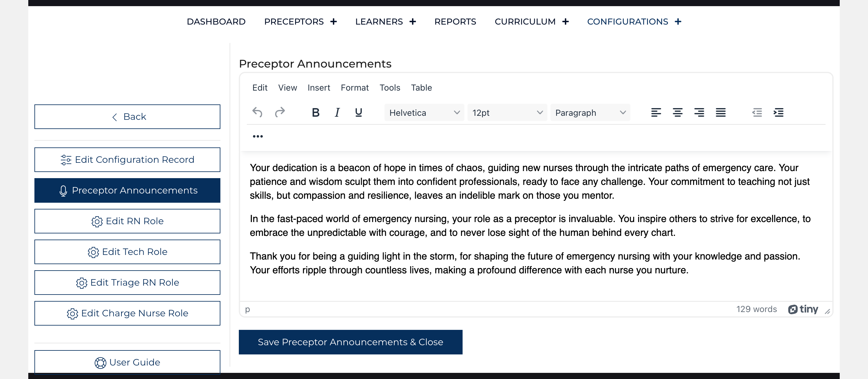Open the 12pt font size dropdown
This screenshot has width=868, height=379.
pos(507,113)
